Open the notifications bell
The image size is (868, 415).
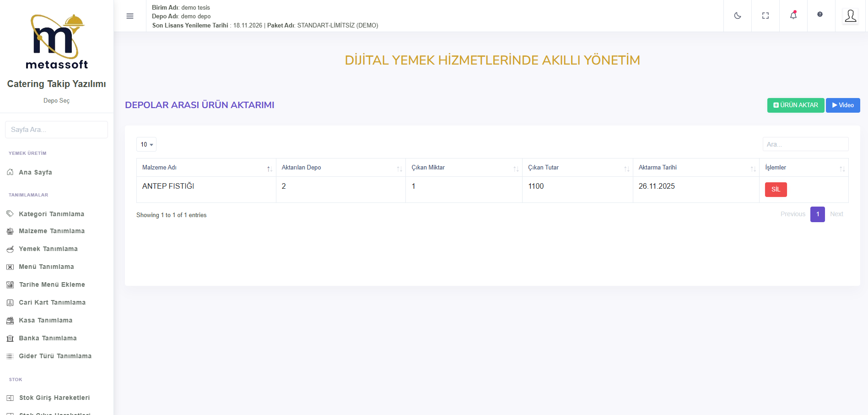[793, 16]
